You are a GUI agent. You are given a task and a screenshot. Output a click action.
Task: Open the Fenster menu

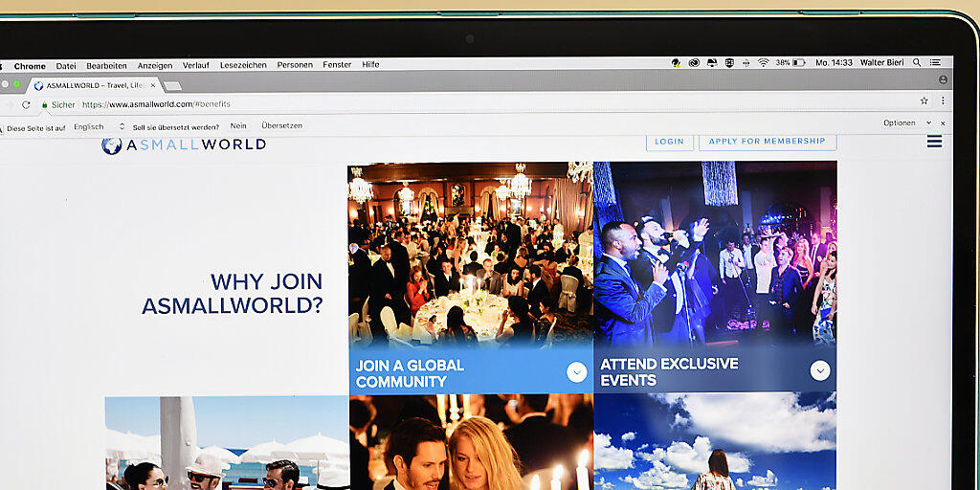coord(337,64)
